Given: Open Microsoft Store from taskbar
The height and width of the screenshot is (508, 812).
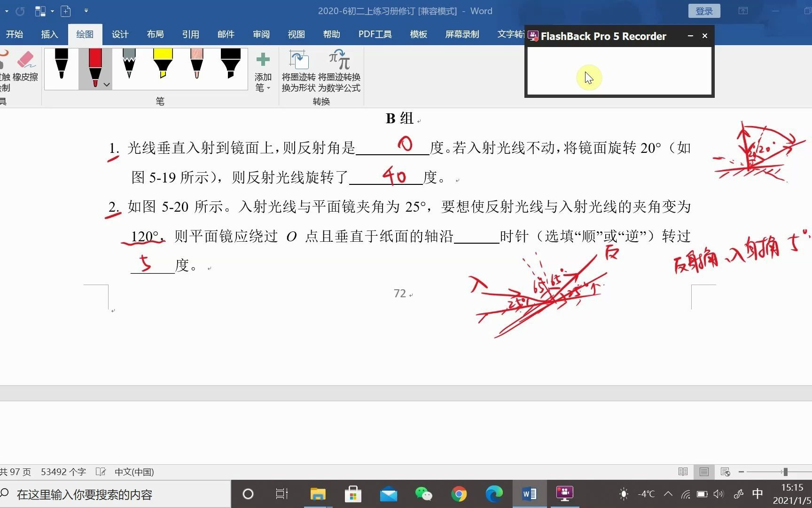Looking at the screenshot, I should 353,494.
